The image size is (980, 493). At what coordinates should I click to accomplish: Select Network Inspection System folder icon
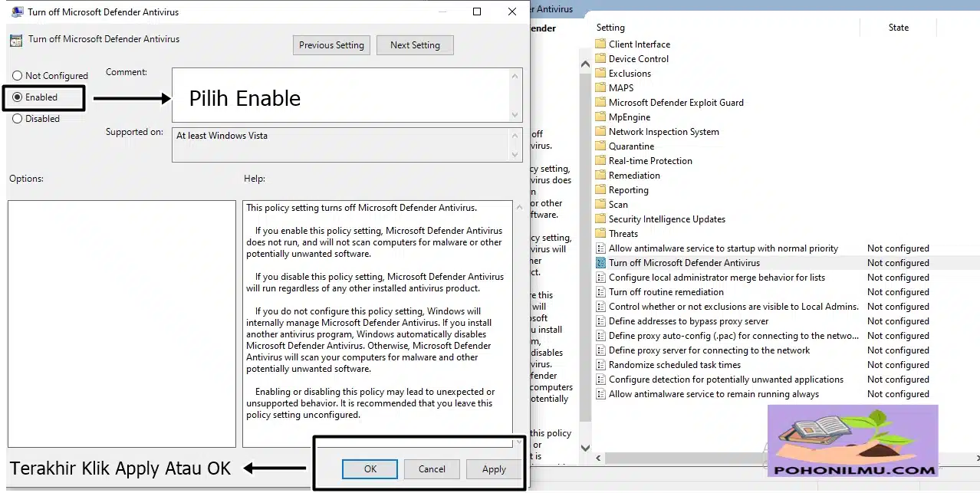coord(601,131)
